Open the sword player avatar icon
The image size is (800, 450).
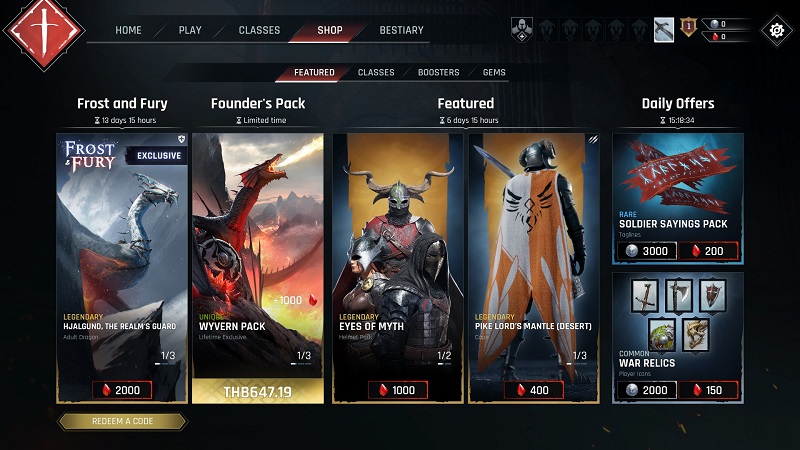(664, 30)
